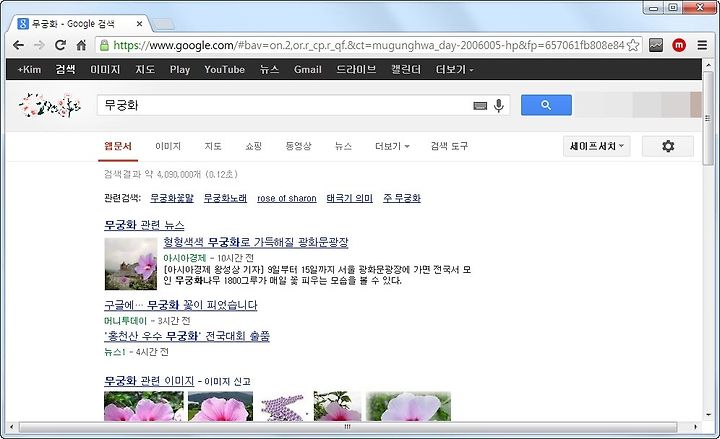Click the horizontal scrollbar thumb

[x=348, y=427]
